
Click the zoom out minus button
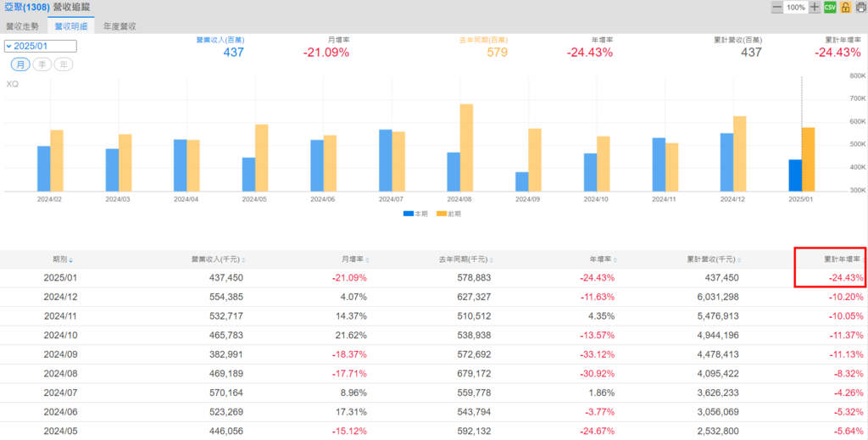[x=777, y=7]
